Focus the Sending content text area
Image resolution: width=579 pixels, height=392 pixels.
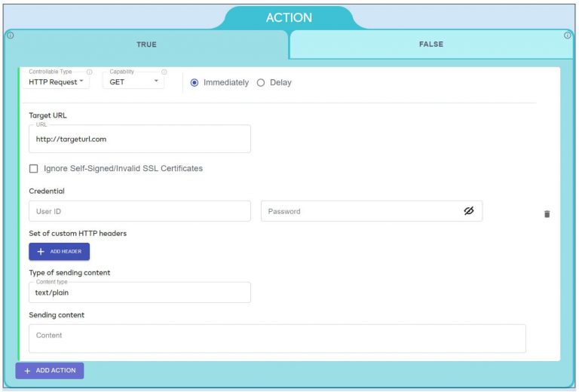(277, 338)
